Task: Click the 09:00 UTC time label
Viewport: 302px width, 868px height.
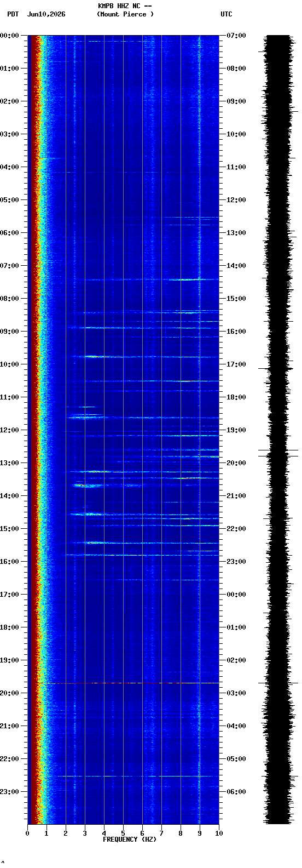Action: tap(236, 101)
